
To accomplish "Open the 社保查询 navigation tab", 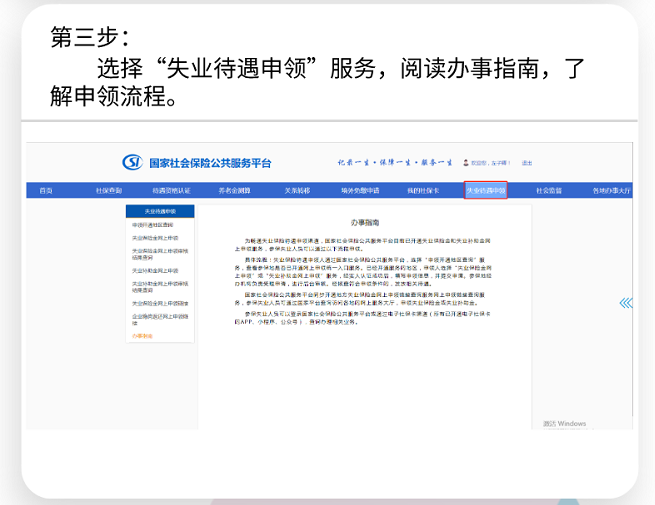I will pos(108,190).
